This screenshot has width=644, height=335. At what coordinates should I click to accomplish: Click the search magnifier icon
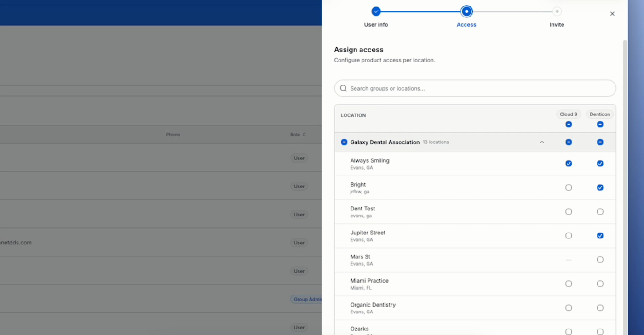pyautogui.click(x=343, y=88)
